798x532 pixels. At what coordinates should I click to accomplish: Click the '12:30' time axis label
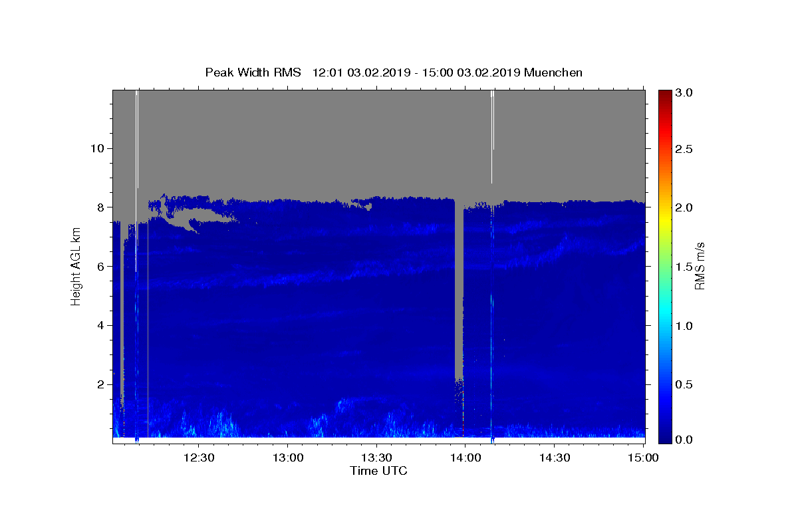199,458
